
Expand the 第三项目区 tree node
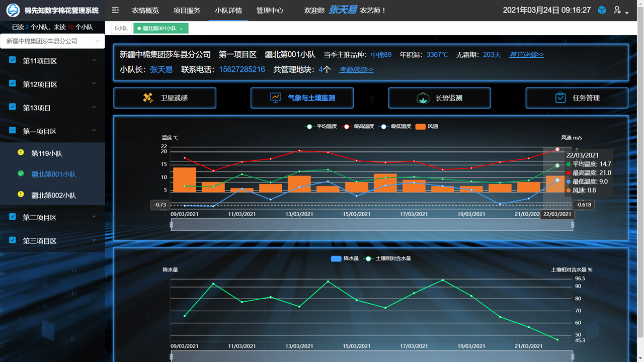click(x=94, y=240)
